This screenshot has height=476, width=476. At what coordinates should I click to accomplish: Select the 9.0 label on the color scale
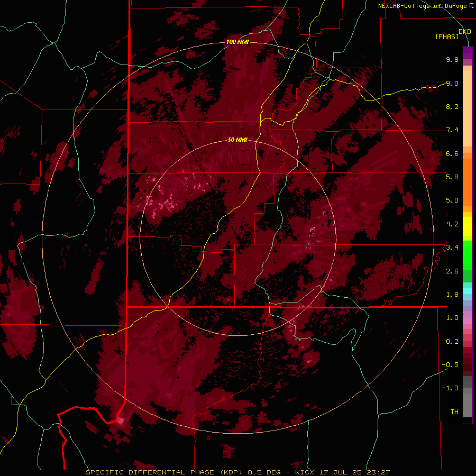pos(452,83)
